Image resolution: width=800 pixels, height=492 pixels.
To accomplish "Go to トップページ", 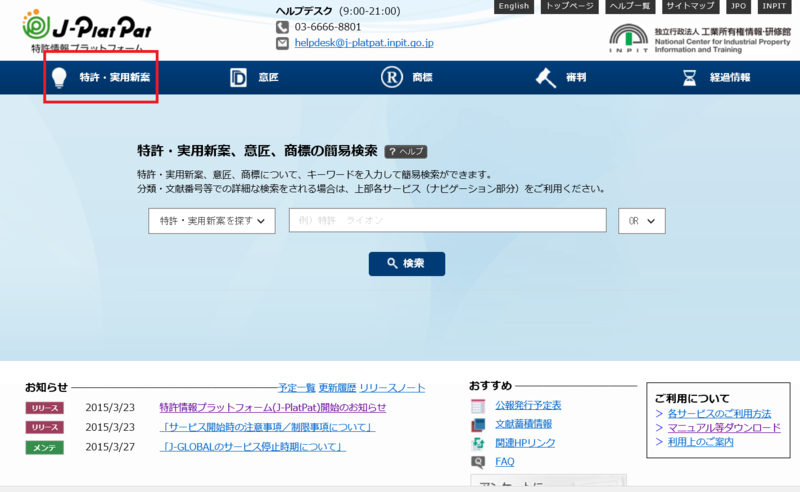I will [569, 6].
